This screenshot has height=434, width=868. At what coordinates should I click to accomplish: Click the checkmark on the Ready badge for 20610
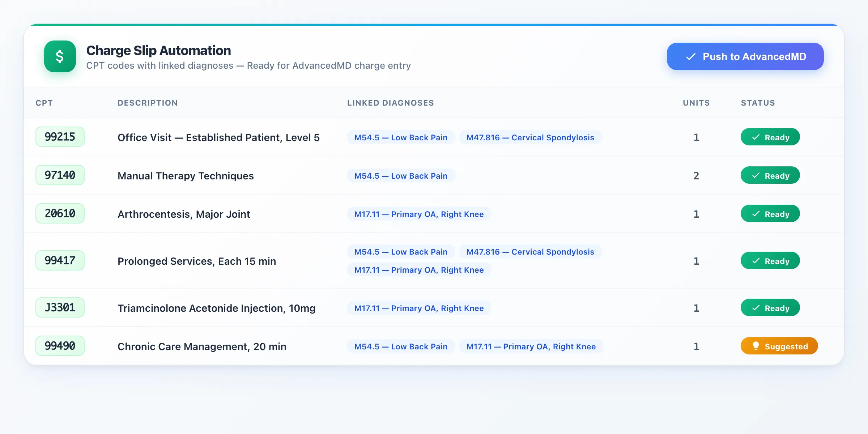click(x=755, y=213)
